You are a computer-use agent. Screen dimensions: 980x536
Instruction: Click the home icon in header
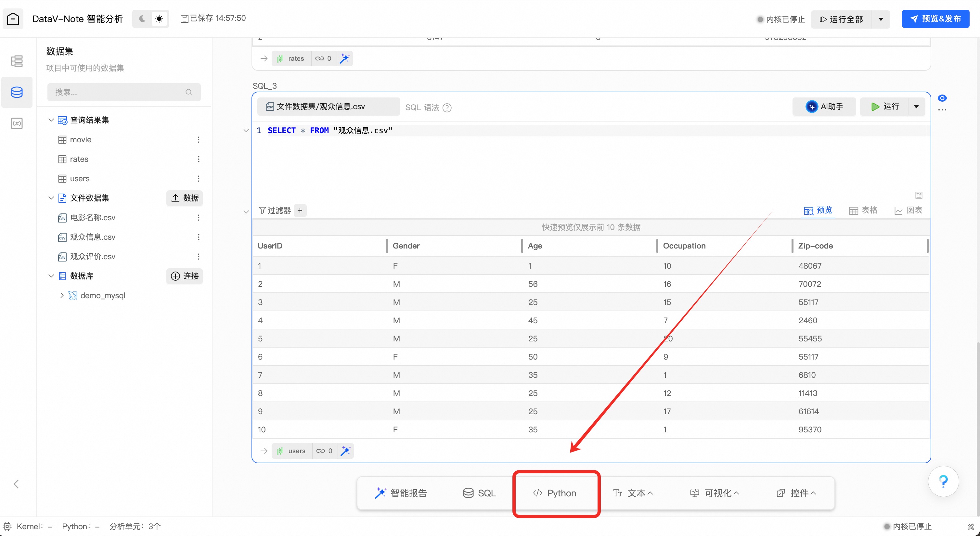point(13,19)
